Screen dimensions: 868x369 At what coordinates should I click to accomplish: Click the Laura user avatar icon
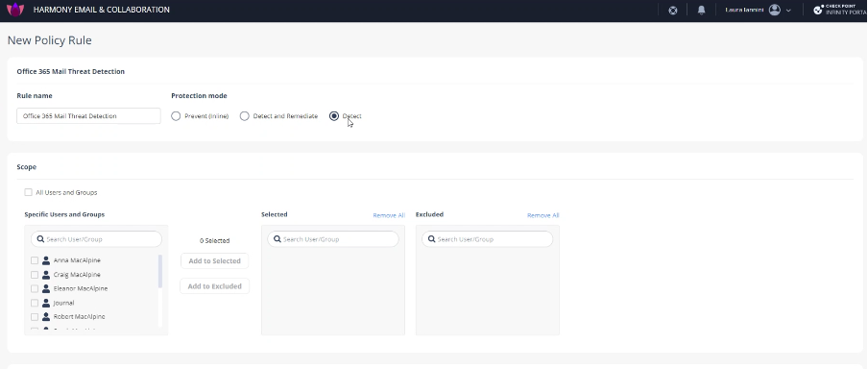[775, 10]
